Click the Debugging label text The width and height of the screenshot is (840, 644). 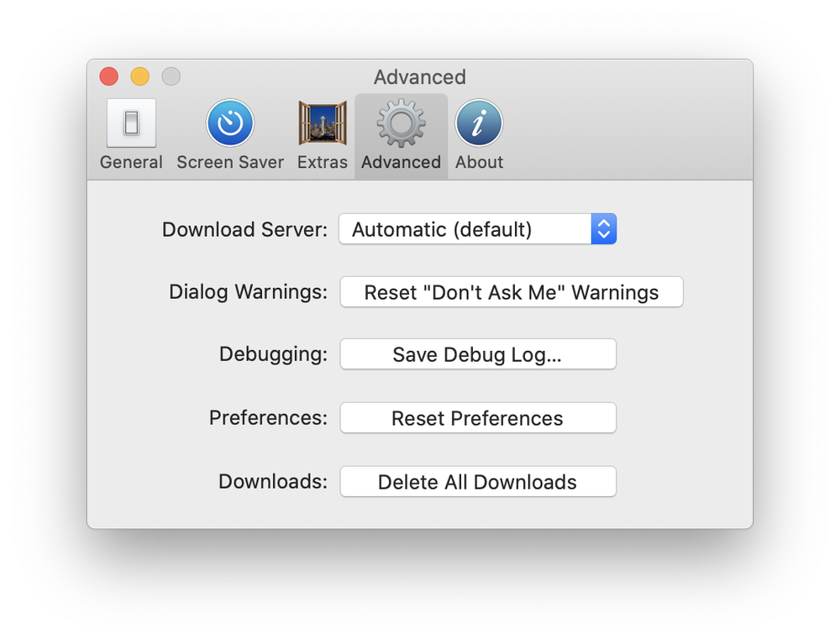pos(273,354)
